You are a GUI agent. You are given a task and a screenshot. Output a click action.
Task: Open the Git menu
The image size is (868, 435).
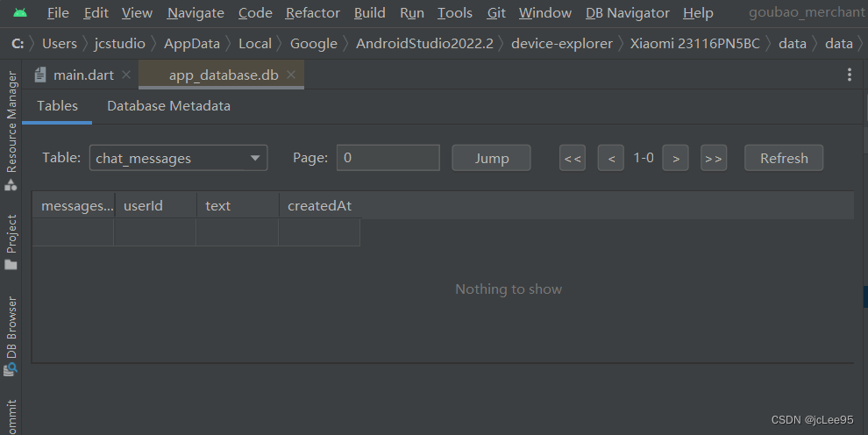click(x=496, y=13)
